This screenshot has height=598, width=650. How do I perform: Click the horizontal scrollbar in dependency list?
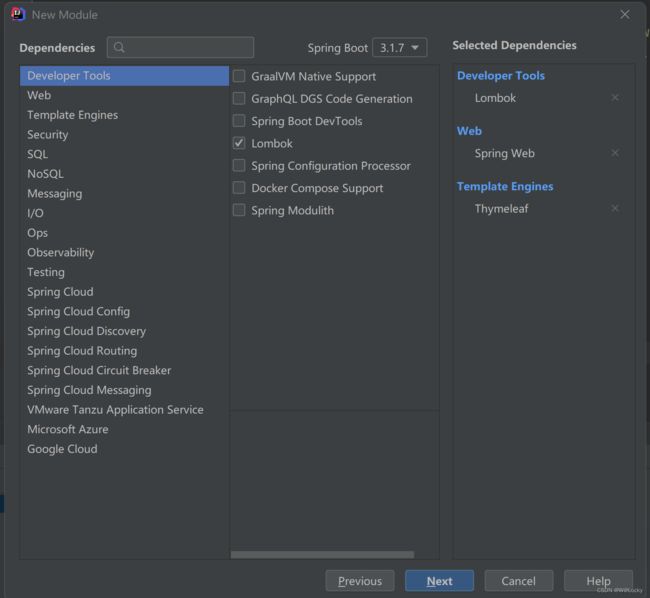pyautogui.click(x=322, y=554)
